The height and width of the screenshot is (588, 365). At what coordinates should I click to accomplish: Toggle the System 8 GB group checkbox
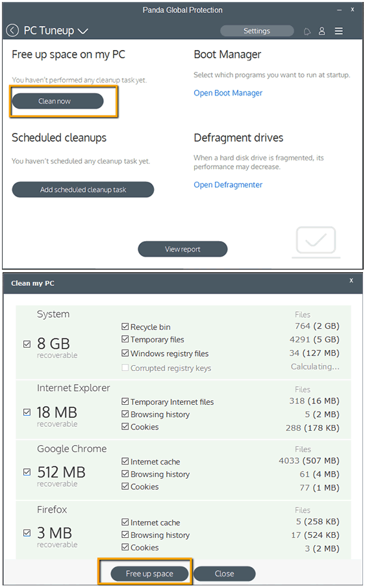27,344
